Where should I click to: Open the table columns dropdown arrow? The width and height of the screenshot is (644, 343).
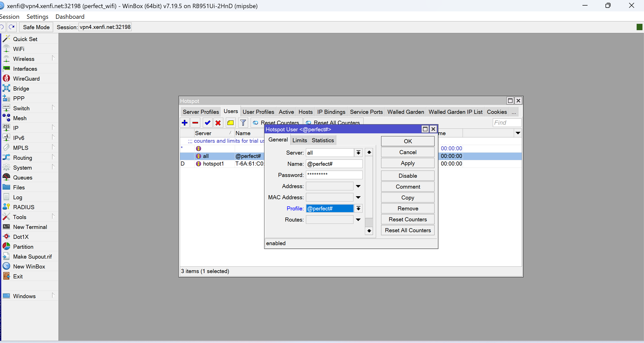tap(518, 133)
